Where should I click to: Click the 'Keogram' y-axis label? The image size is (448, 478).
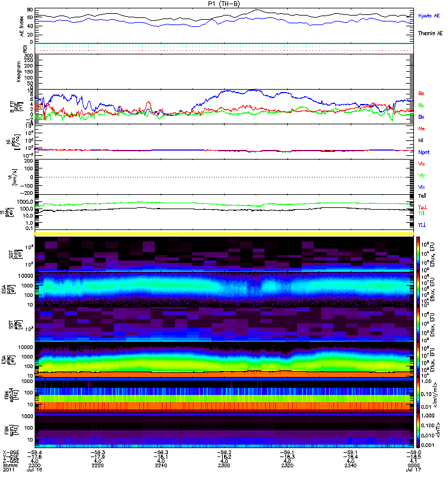point(19,72)
